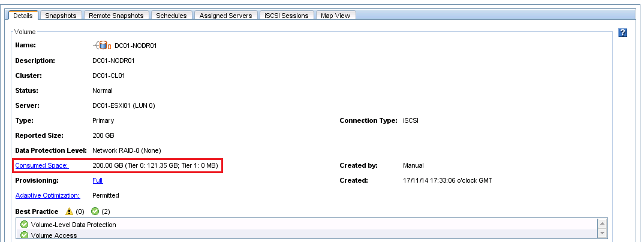Switch to the Snapshots tab
The image size is (644, 242).
coord(61,16)
